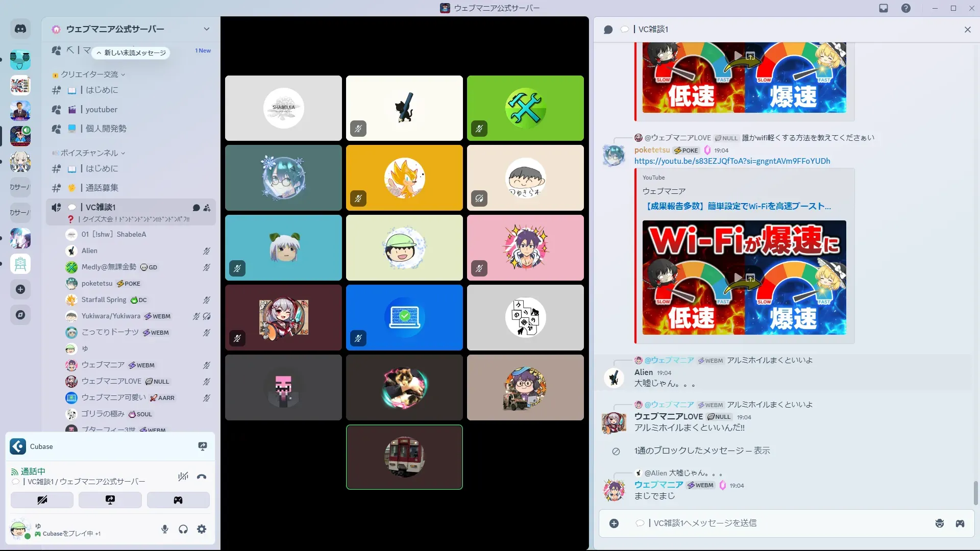The width and height of the screenshot is (980, 551).
Task: Open the youtuber channel
Action: pos(102,110)
